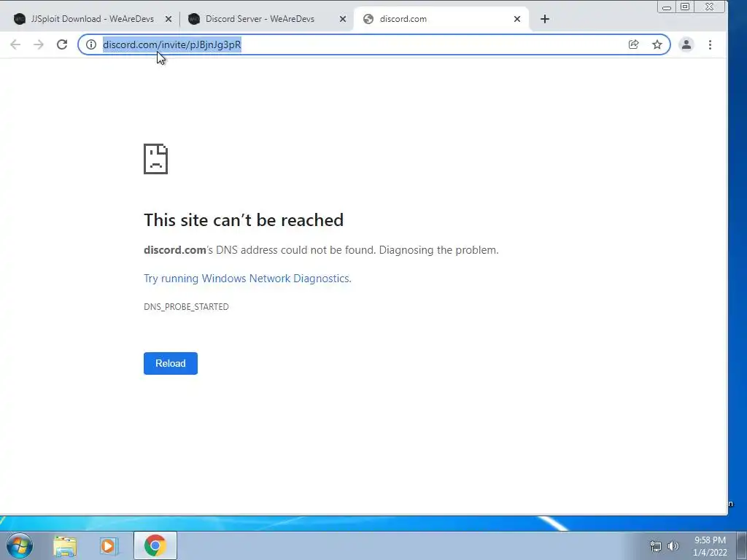Open the network status tray icon
The image size is (747, 560).
click(x=656, y=546)
